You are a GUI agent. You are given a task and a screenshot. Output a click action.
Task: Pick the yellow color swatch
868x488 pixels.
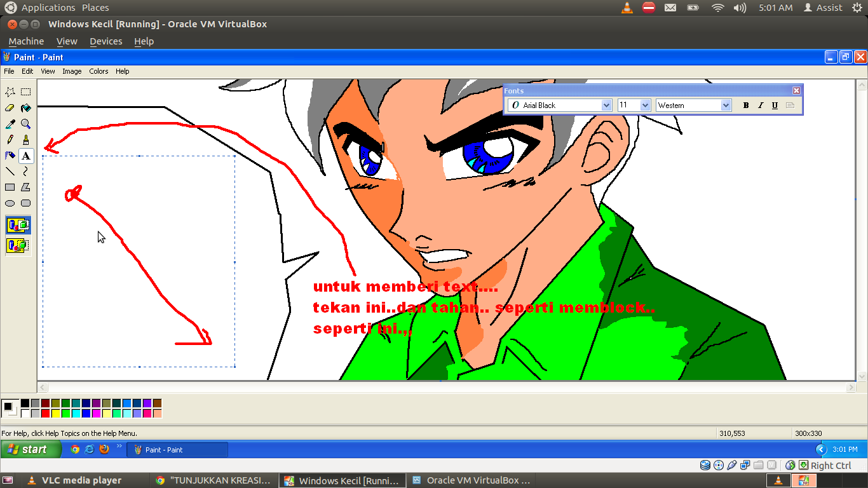click(55, 413)
